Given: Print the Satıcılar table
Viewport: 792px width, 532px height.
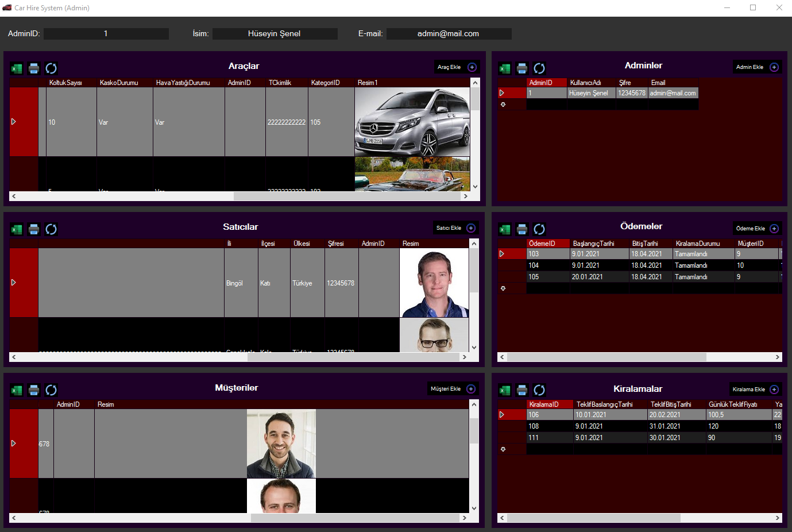Looking at the screenshot, I should (x=34, y=229).
